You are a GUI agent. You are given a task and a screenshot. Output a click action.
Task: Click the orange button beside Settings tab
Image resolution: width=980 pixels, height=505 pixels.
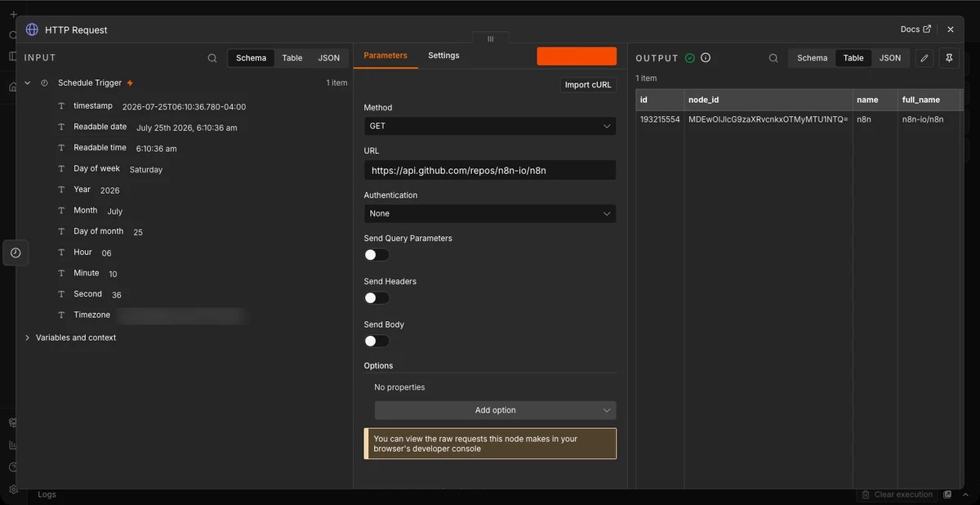pyautogui.click(x=577, y=56)
